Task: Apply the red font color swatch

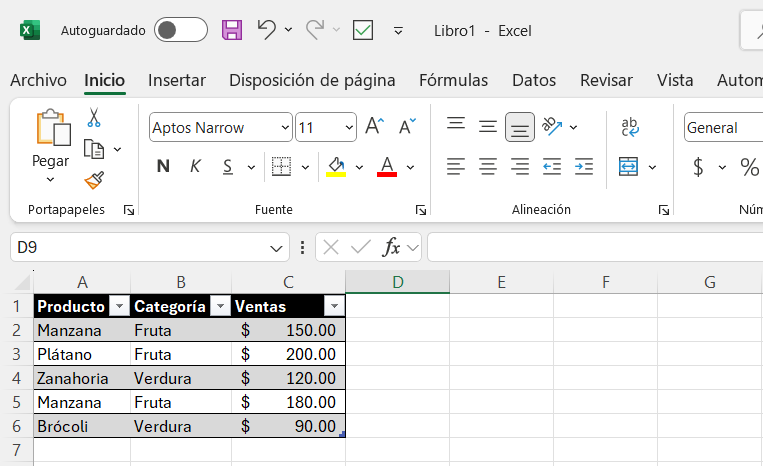Action: point(387,167)
